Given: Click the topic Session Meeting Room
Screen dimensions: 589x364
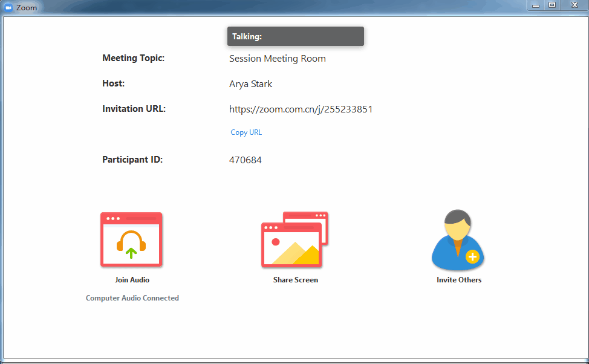Looking at the screenshot, I should [278, 59].
